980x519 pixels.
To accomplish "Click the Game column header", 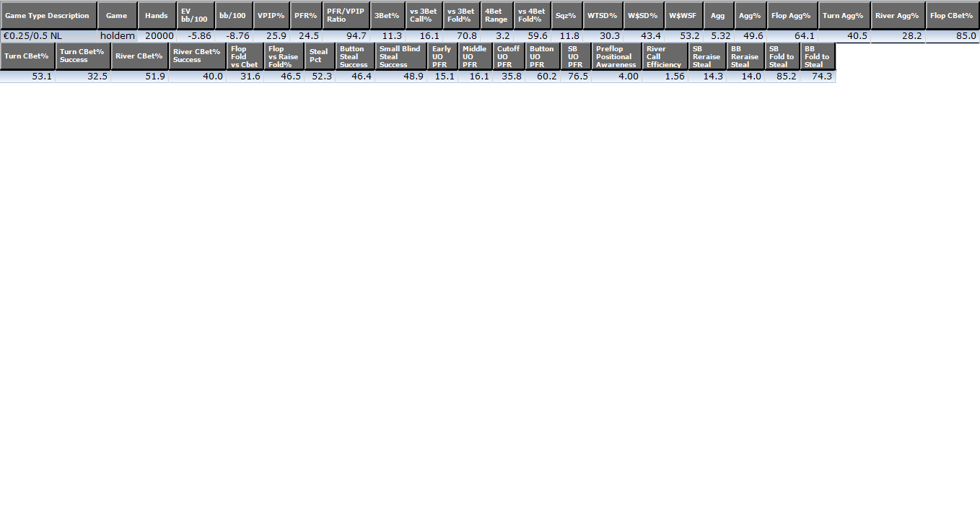I will [x=117, y=15].
